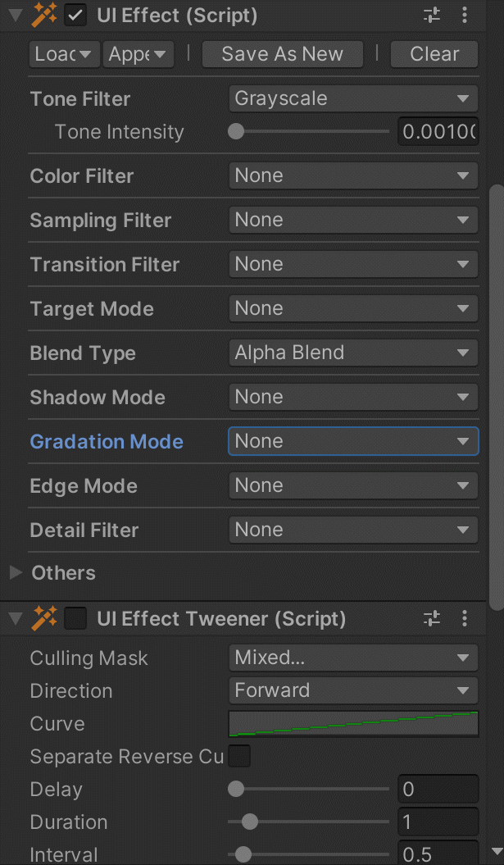The image size is (504, 865).
Task: Open presets for the UI Effect component
Action: coord(432,15)
